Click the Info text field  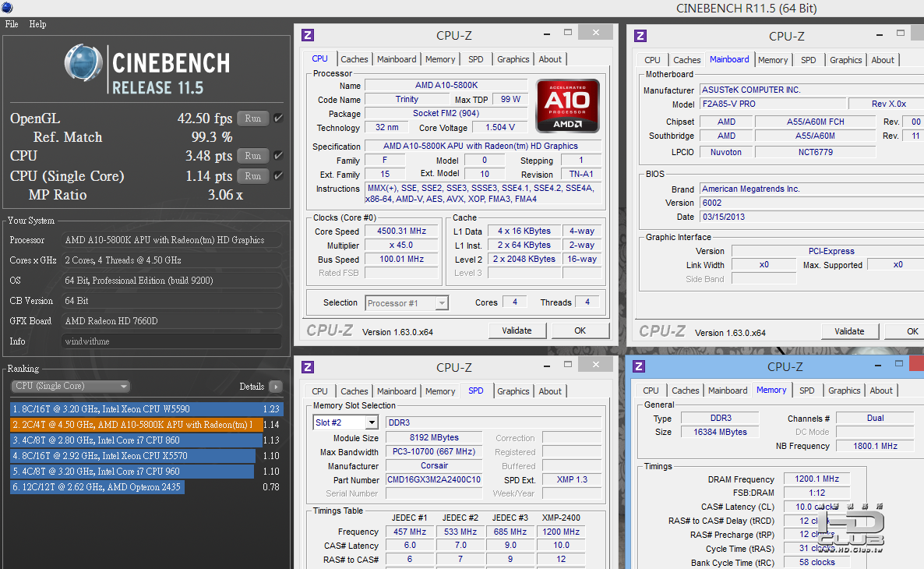pyautogui.click(x=171, y=341)
